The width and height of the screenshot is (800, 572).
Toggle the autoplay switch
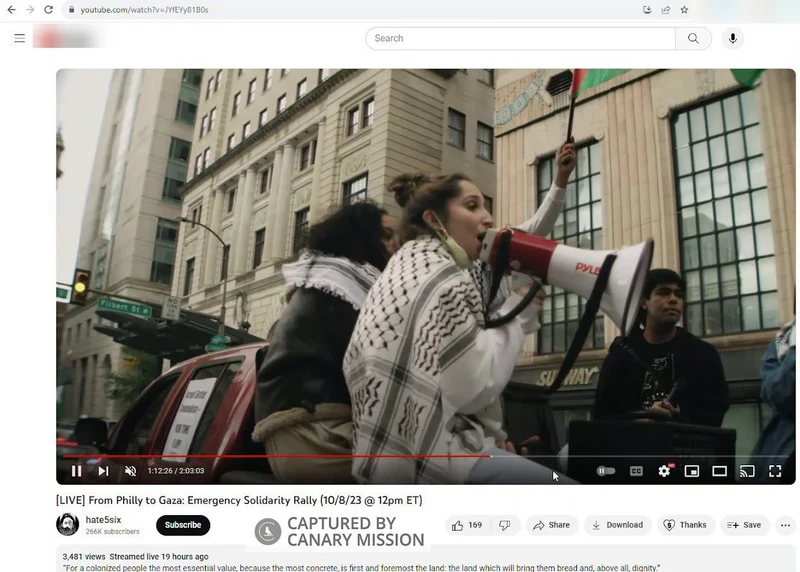(x=606, y=471)
